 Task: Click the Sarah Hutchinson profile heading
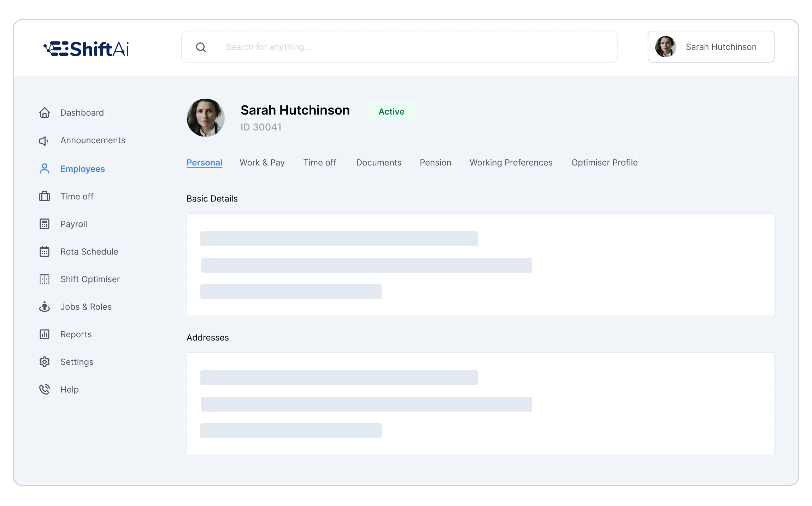[295, 110]
